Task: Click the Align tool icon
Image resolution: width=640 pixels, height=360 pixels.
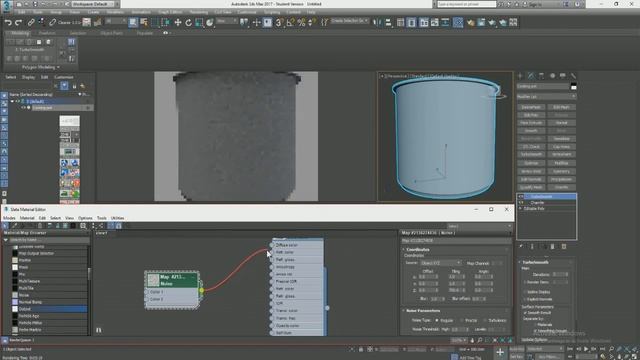Action: [388, 22]
